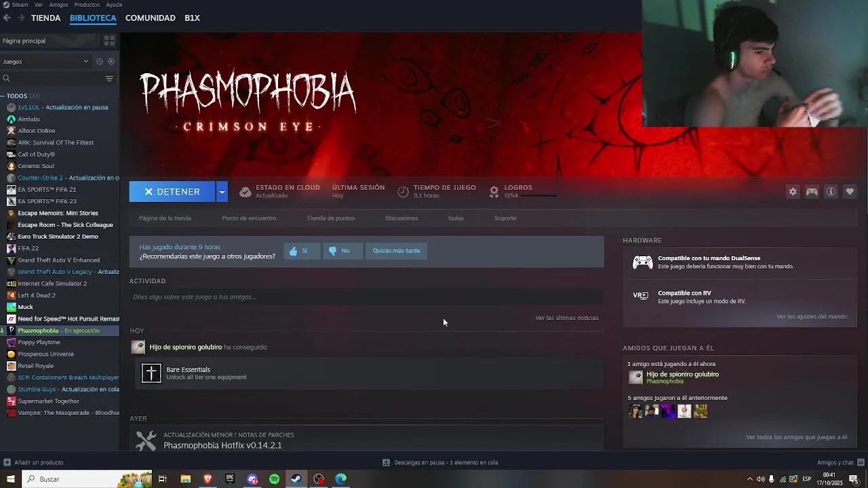
Task: Go to Página de la tienda
Action: (165, 218)
